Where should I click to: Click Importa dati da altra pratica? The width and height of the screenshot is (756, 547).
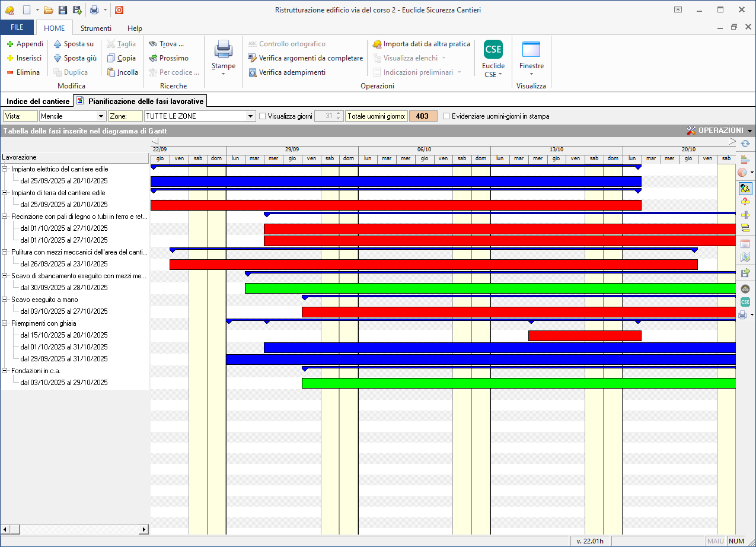pyautogui.click(x=421, y=44)
